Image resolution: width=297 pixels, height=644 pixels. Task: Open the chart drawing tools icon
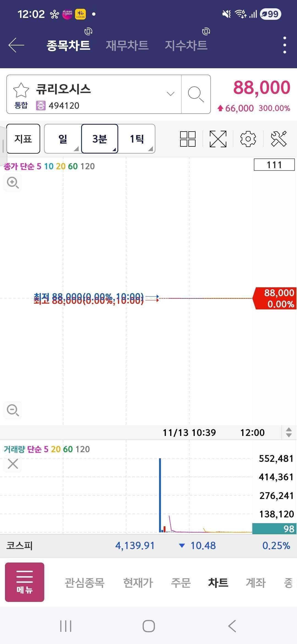coord(279,139)
